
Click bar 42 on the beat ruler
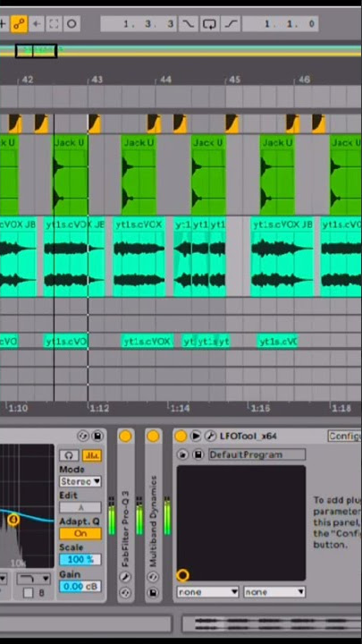click(27, 80)
